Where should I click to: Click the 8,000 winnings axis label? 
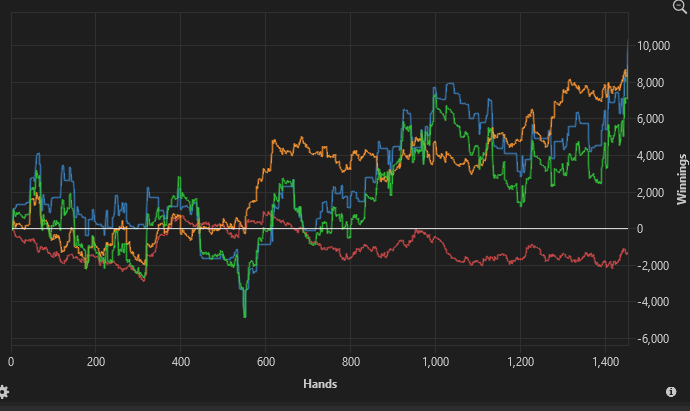click(x=650, y=83)
